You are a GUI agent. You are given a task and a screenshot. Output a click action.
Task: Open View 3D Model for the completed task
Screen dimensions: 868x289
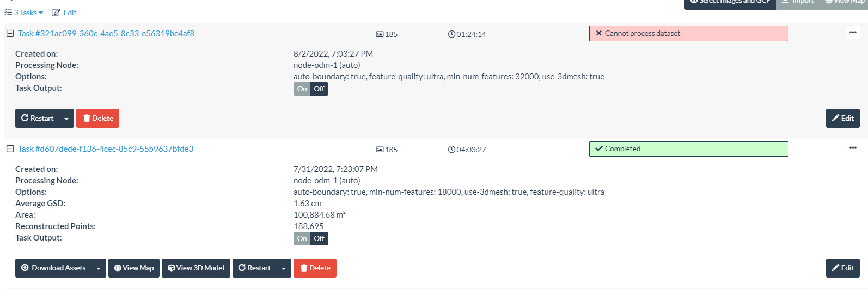click(196, 268)
